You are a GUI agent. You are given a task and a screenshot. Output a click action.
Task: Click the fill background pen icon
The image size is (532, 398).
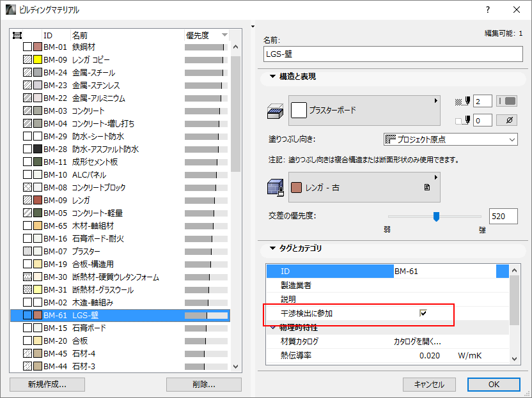pyautogui.click(x=462, y=120)
